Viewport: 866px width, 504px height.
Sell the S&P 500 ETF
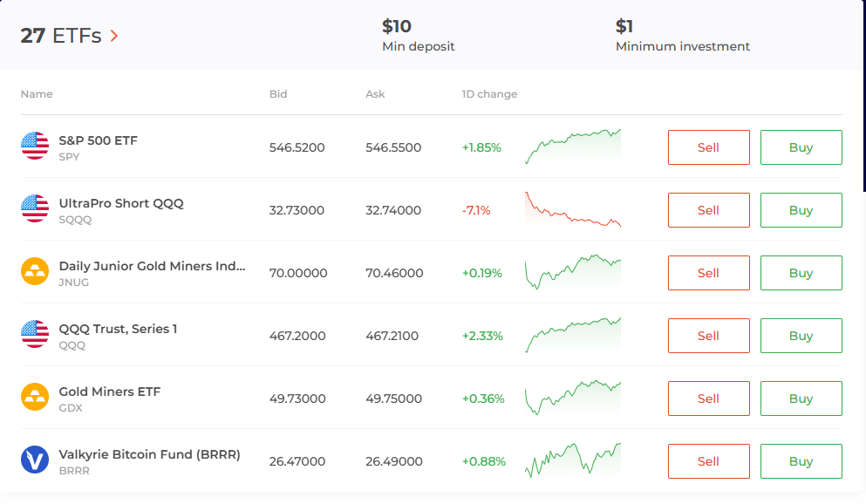pos(708,147)
